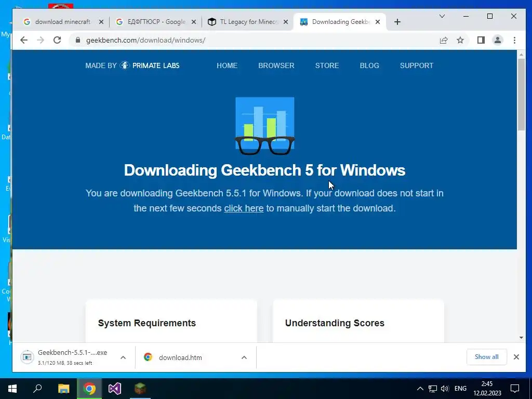532x399 pixels.
Task: Expand options for download.htm item
Action: tap(244, 357)
